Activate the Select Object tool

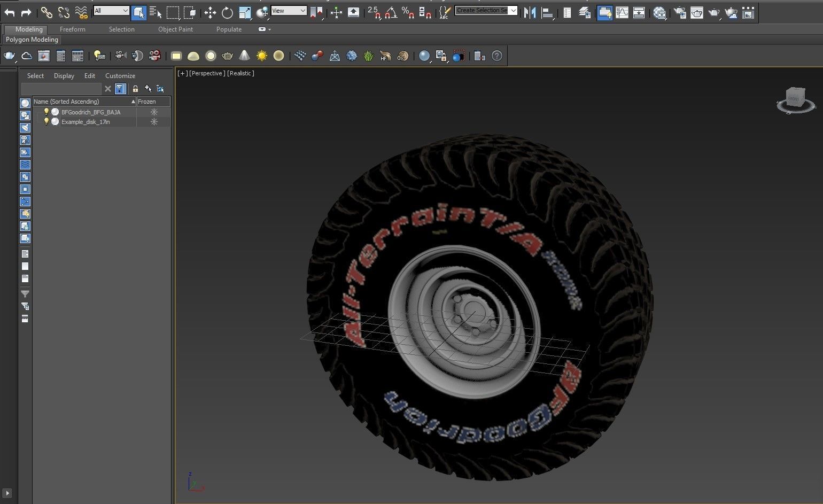138,12
